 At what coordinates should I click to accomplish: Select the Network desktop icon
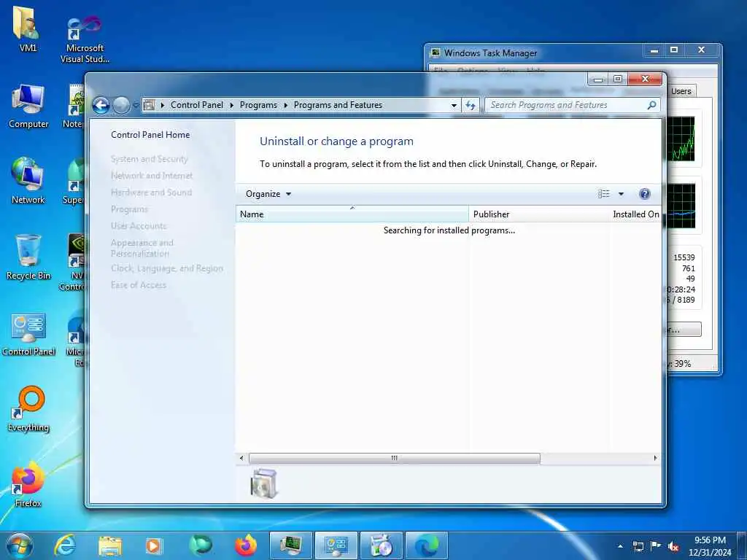pyautogui.click(x=28, y=181)
